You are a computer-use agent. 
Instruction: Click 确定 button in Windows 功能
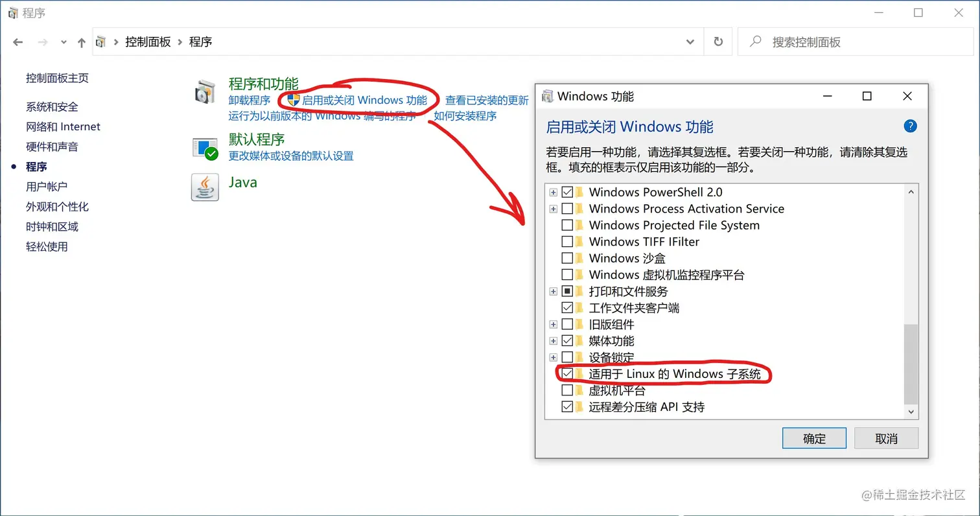(x=814, y=438)
